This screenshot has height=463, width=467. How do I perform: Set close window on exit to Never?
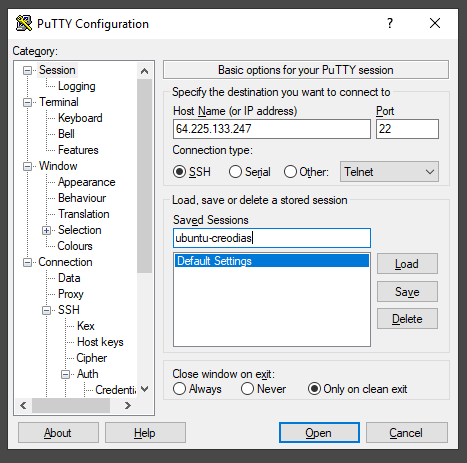[263, 389]
